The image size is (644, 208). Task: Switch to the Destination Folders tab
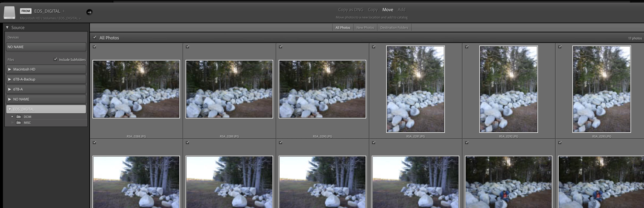(x=394, y=28)
